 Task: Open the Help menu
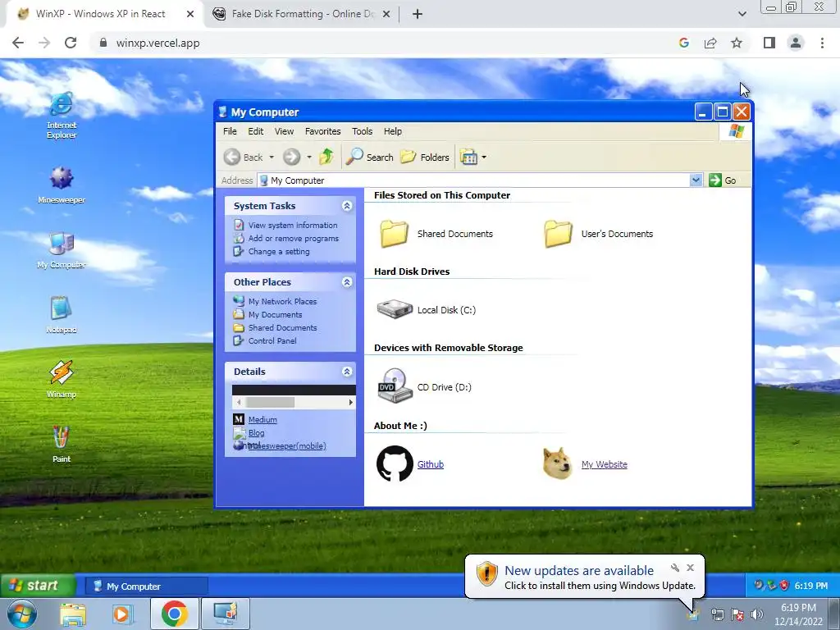[x=393, y=131]
